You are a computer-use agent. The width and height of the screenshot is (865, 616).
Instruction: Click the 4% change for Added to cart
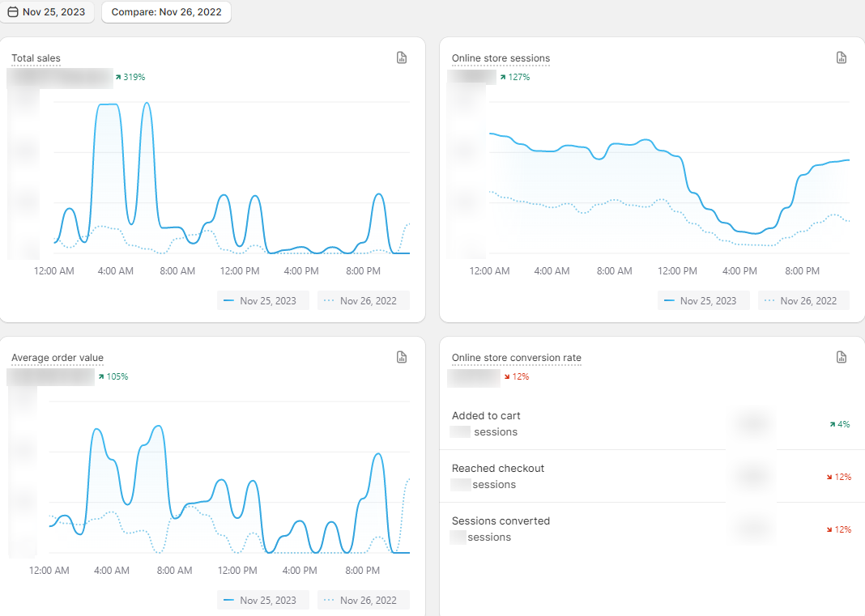pos(840,425)
